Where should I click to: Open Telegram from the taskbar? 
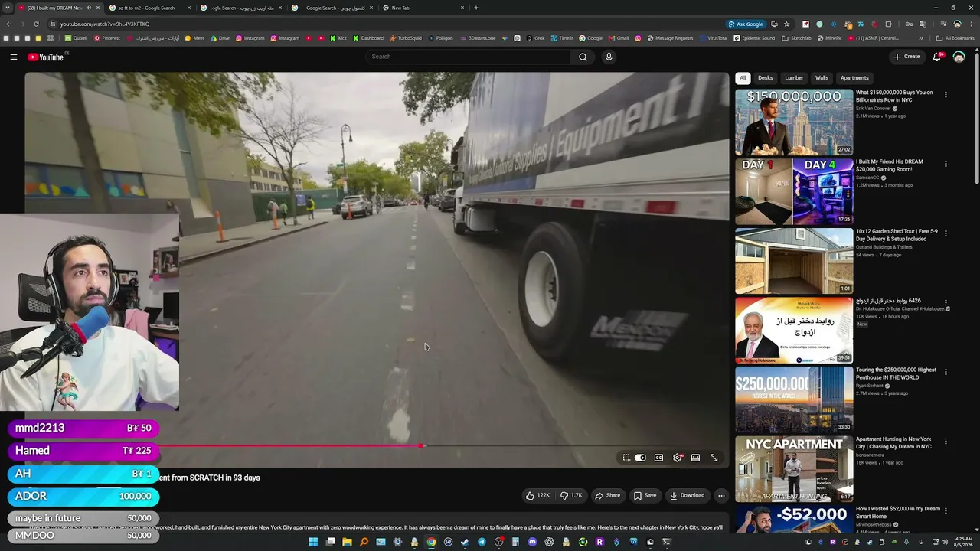click(482, 542)
